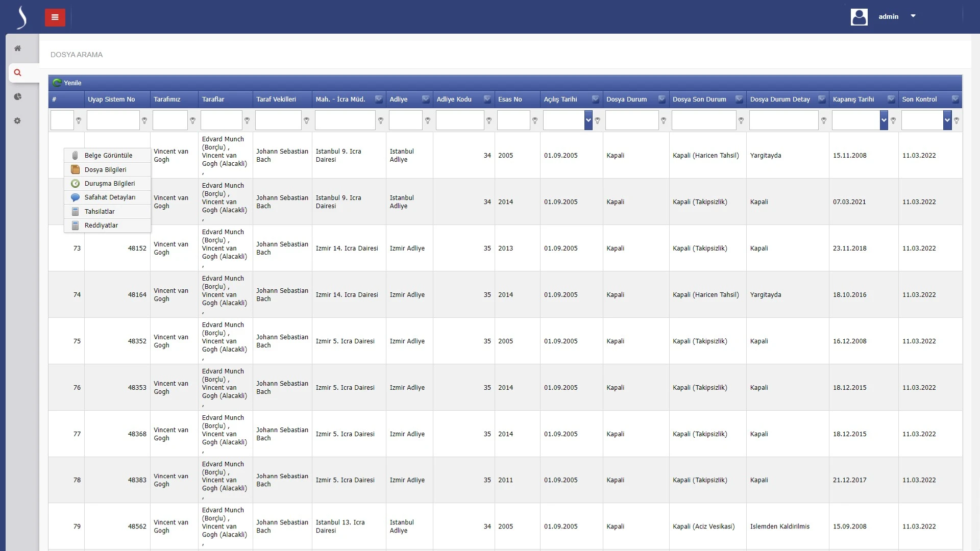The width and height of the screenshot is (980, 551).
Task: Open Son Kontrol date filter dropdown
Action: [947, 120]
